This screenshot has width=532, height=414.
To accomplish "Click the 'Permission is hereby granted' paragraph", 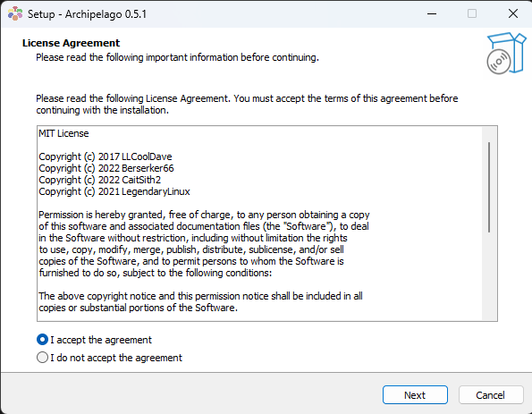I will coord(204,243).
